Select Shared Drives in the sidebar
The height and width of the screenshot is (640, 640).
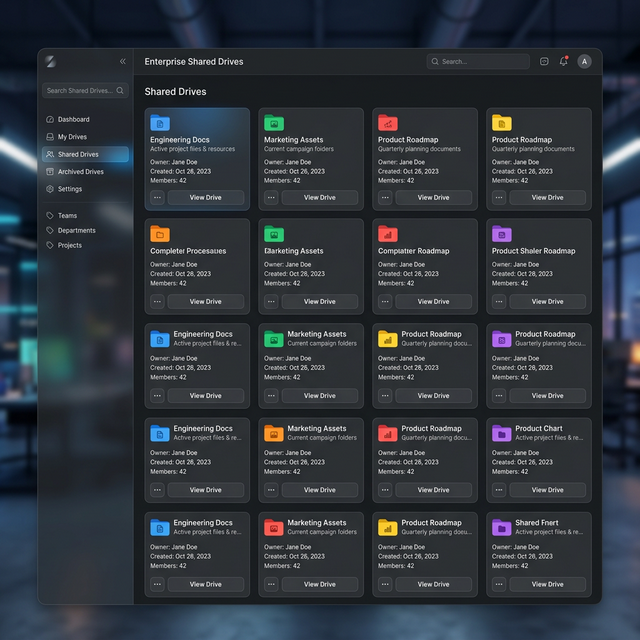[85, 154]
